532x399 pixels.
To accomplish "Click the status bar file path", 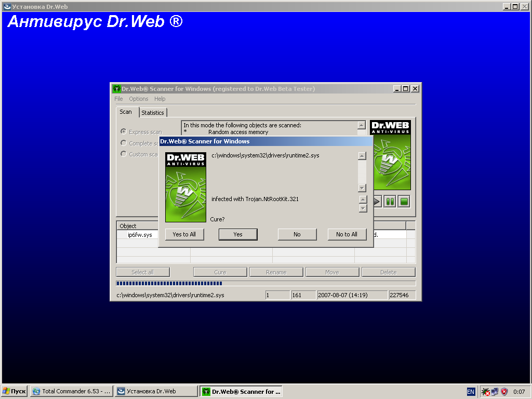I will [x=170, y=295].
